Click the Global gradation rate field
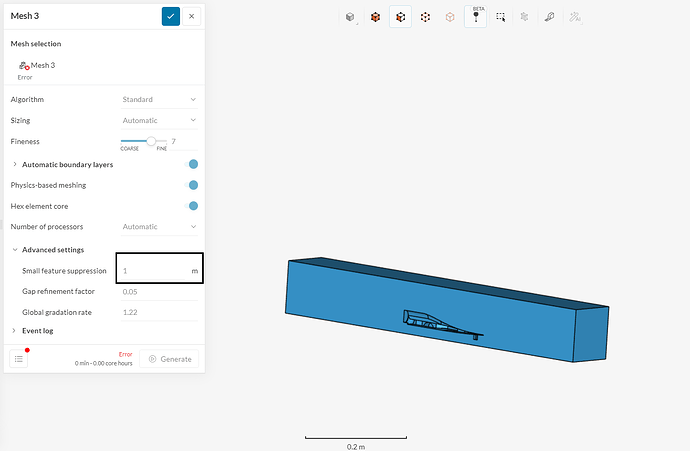 click(x=159, y=312)
